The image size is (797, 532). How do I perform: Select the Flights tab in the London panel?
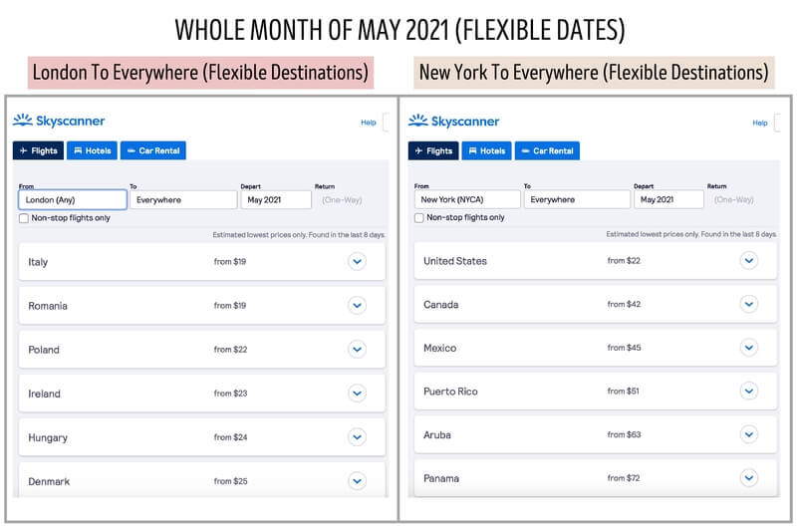38,151
